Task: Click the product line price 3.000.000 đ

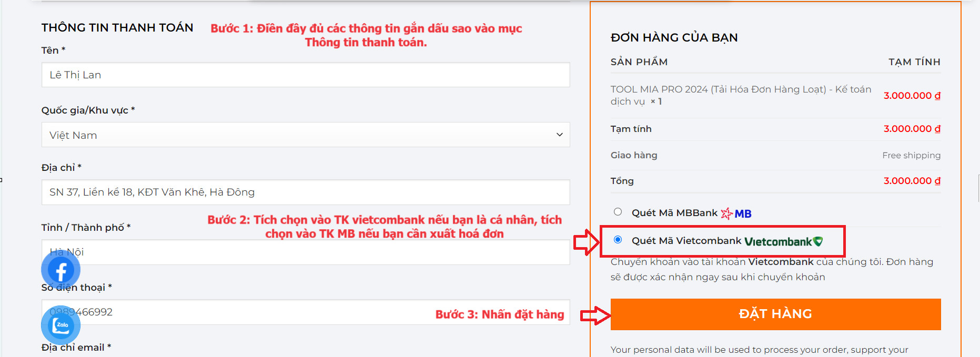Action: point(912,96)
